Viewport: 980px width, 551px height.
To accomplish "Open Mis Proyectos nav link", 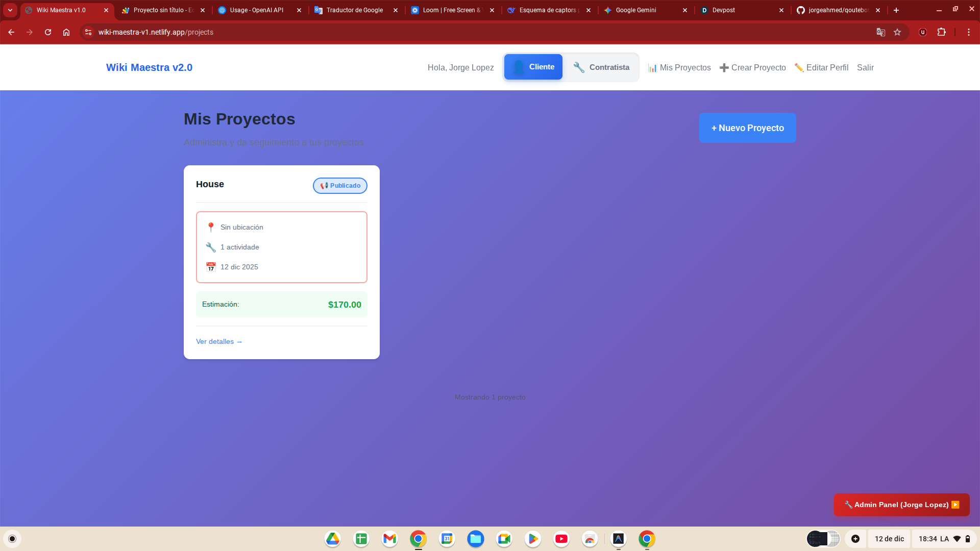I will pos(679,67).
